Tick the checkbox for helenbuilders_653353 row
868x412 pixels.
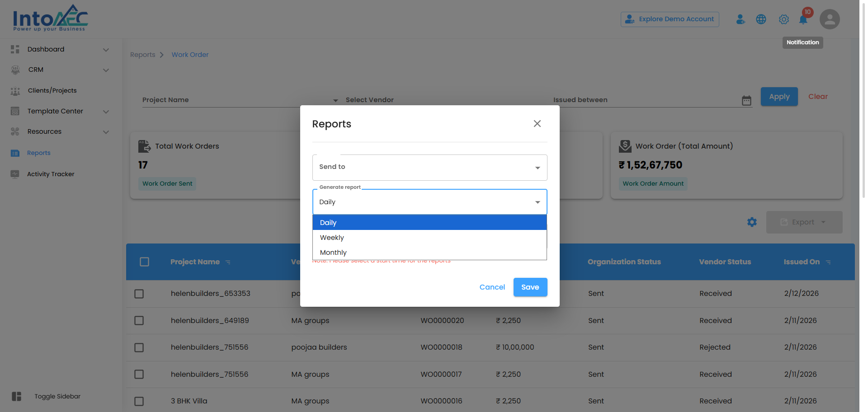[139, 294]
